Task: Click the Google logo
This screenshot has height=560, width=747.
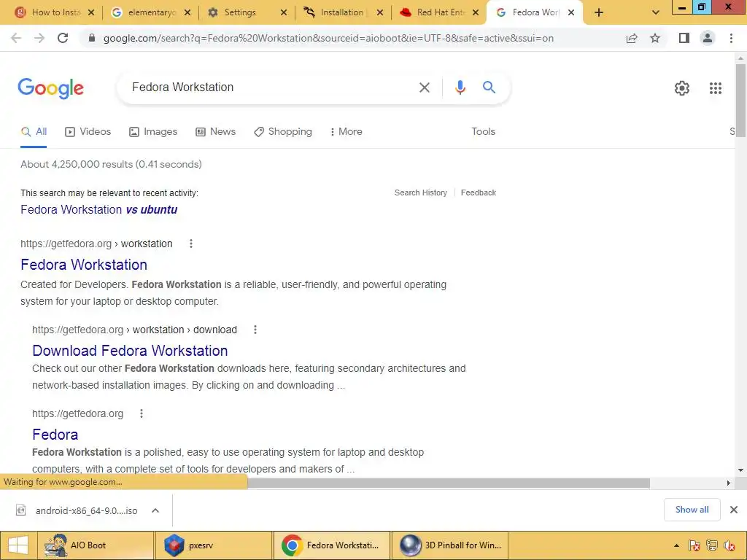Action: [50, 88]
